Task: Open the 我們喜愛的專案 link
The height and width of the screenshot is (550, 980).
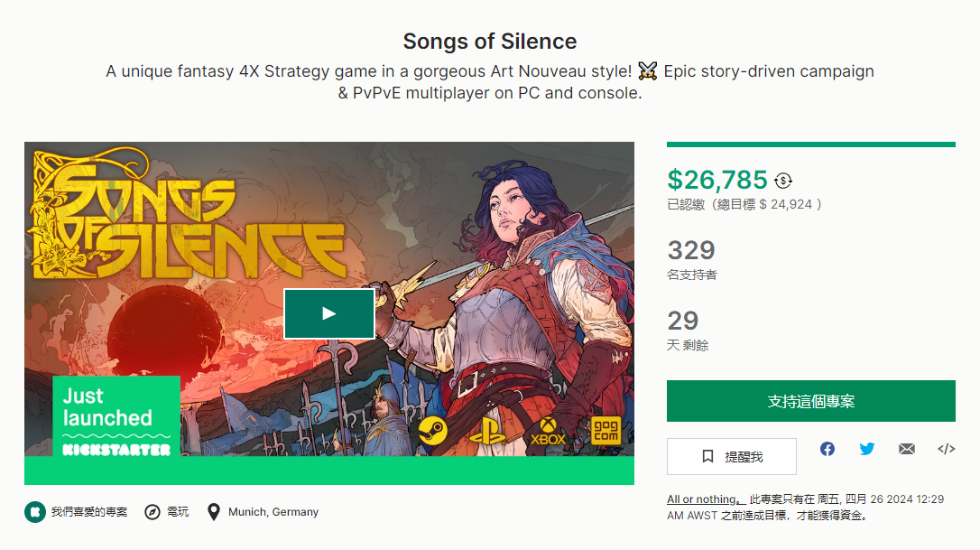Action: pos(89,512)
